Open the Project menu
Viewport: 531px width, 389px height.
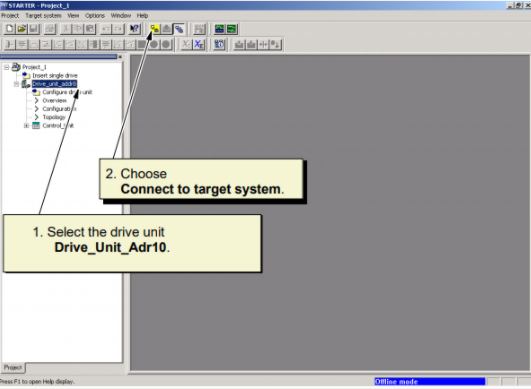tap(10, 16)
